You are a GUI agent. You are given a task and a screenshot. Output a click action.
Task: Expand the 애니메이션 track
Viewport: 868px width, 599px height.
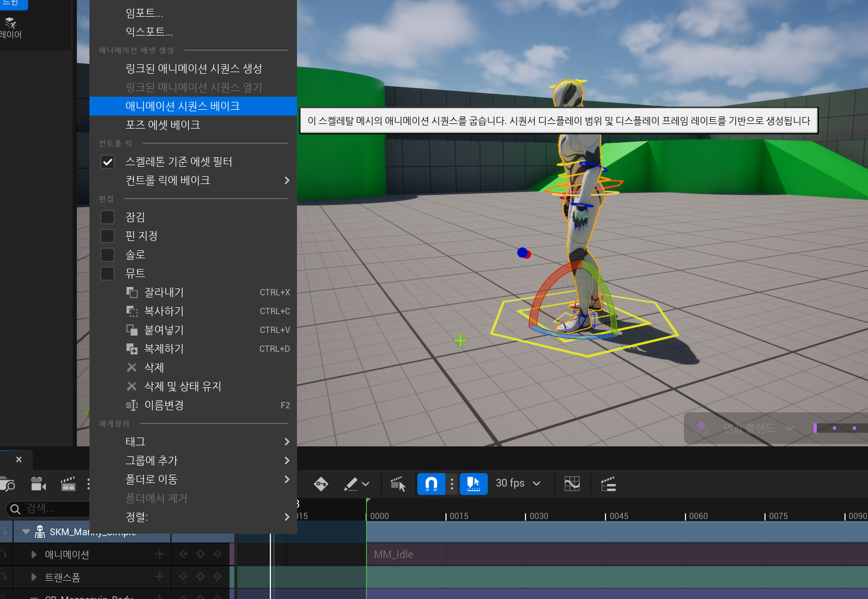pos(34,555)
